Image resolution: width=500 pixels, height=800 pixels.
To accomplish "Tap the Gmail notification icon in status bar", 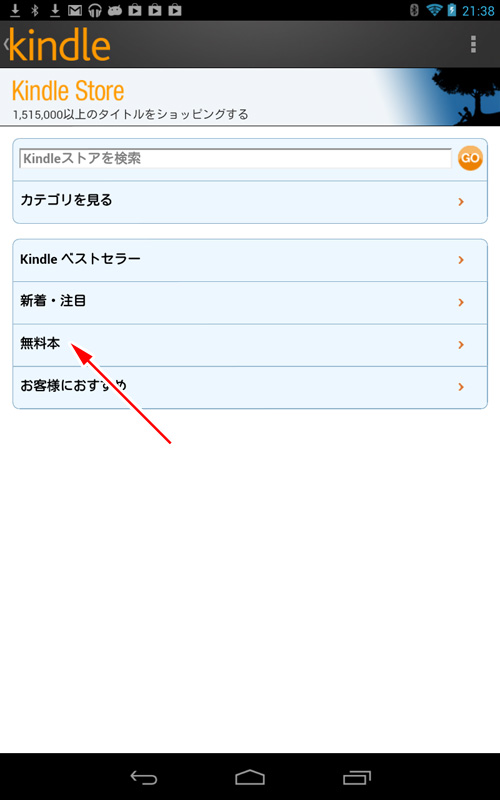I will [75, 10].
